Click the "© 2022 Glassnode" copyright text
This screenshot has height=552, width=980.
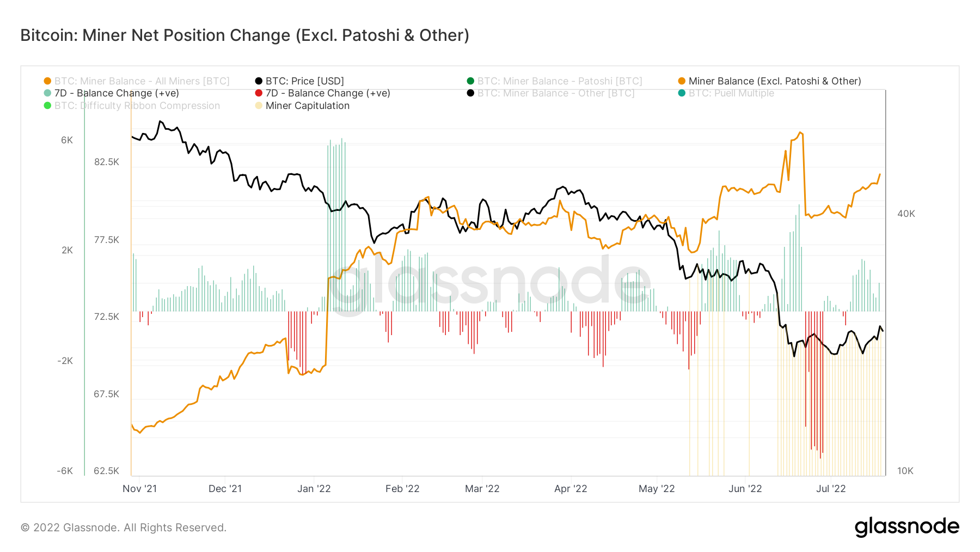(124, 527)
